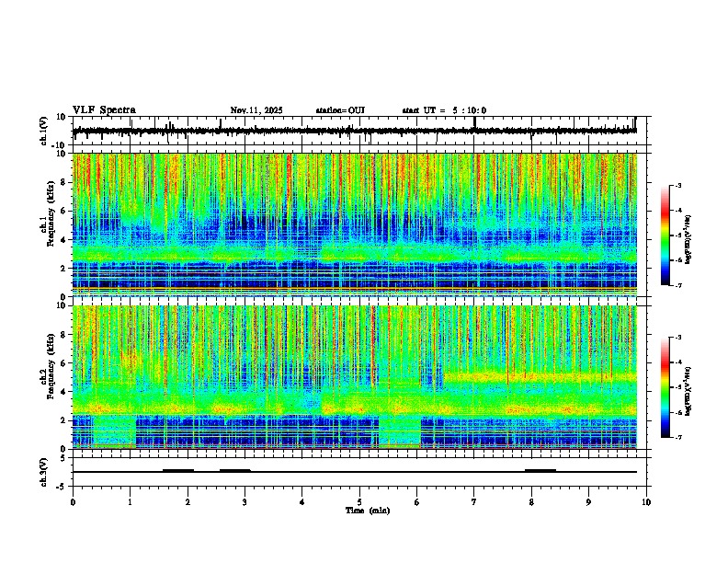Click the ch.3 black bar near minute 2
Image resolution: width=728 pixels, height=563 pixels.
pyautogui.click(x=178, y=471)
